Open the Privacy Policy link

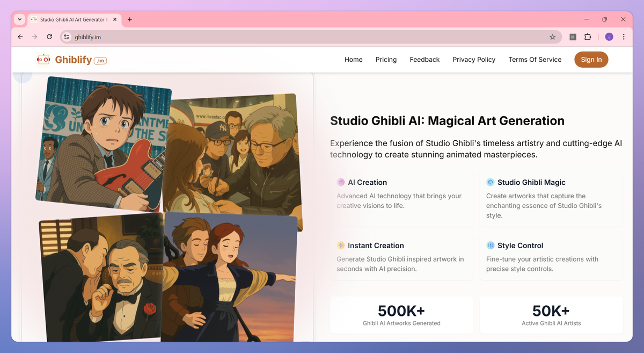pyautogui.click(x=474, y=60)
